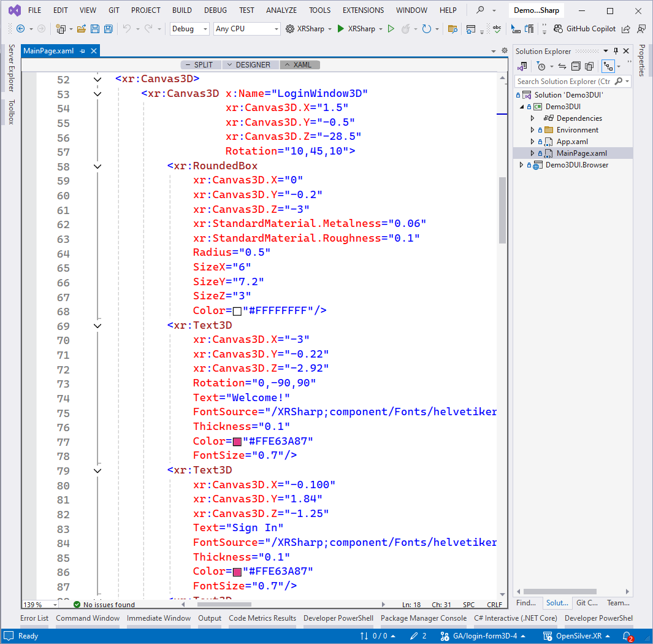Switch to the Output tab
The image size is (653, 644).
[210, 618]
